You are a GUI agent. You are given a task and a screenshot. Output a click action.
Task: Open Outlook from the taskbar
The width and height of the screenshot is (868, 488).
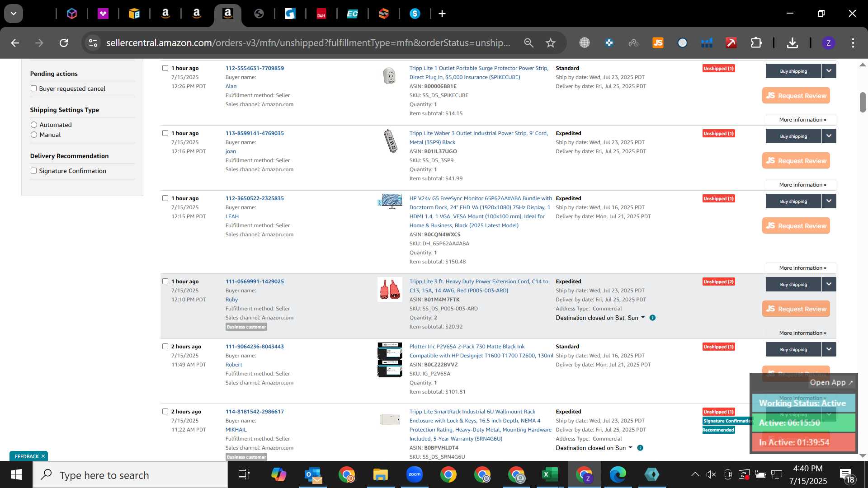[x=313, y=475]
